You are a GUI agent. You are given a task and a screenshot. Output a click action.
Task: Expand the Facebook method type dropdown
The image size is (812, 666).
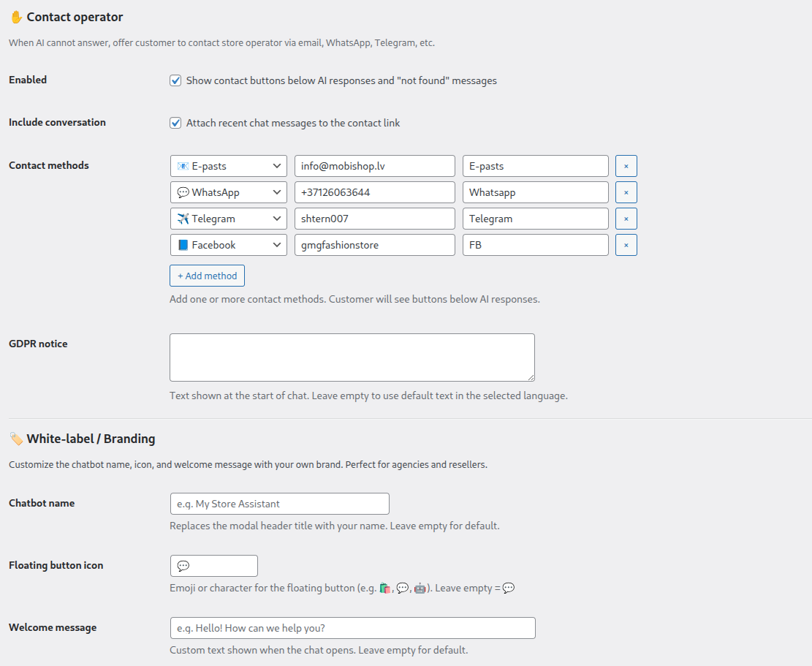coord(228,246)
